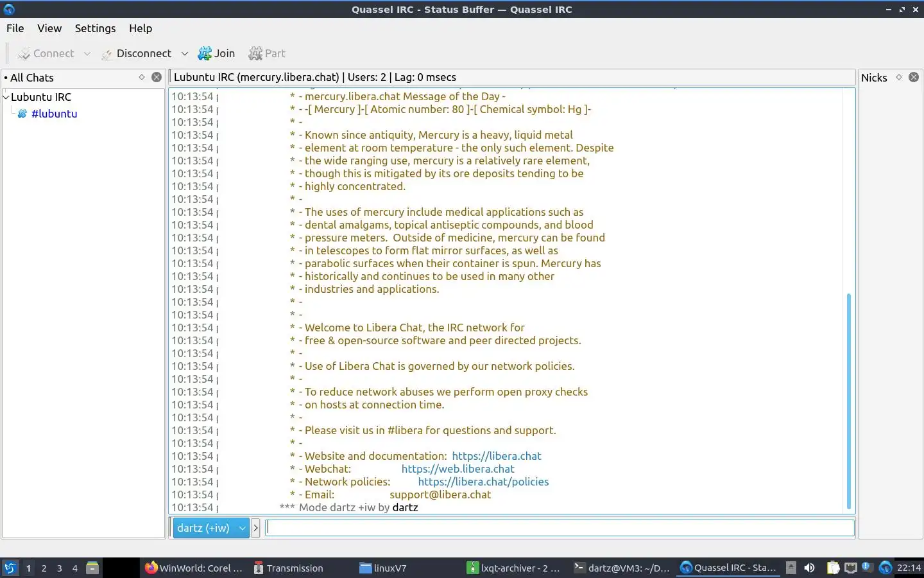The image size is (924, 578).
Task: Float the All Chats panel
Action: click(142, 77)
